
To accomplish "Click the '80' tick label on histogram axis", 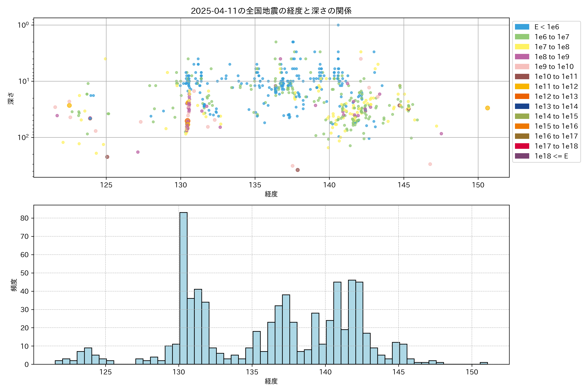I will click(x=24, y=218).
